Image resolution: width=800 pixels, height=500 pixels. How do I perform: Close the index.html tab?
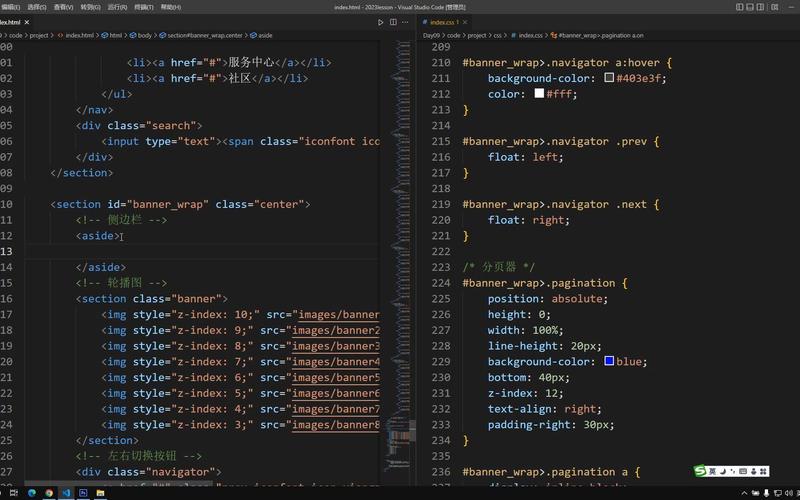(x=27, y=22)
